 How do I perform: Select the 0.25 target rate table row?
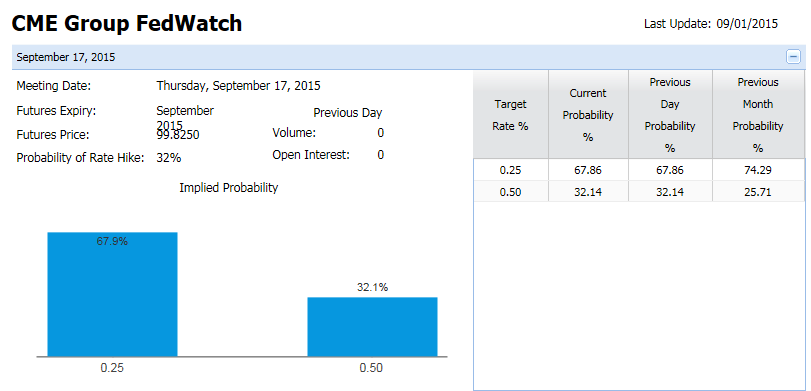(639, 170)
